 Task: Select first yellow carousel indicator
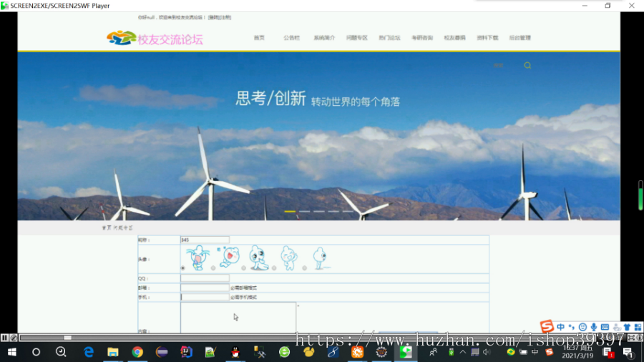click(x=290, y=211)
